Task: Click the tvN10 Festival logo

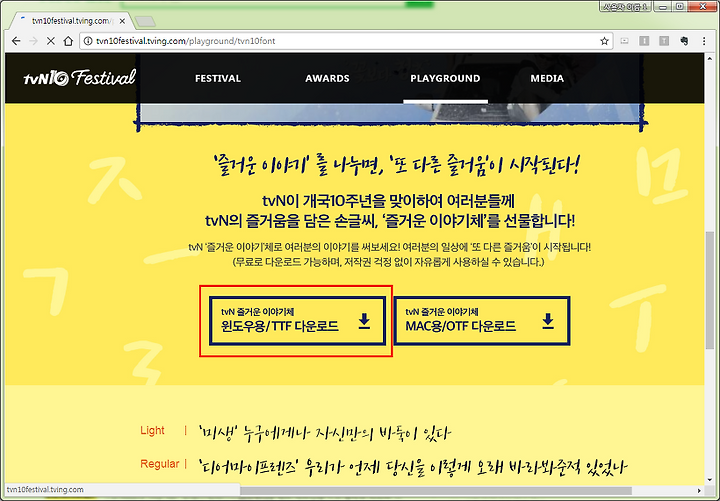Action: tap(79, 78)
